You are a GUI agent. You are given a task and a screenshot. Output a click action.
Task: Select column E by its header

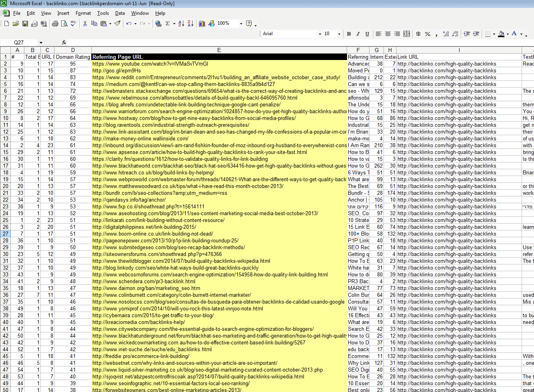pyautogui.click(x=219, y=50)
